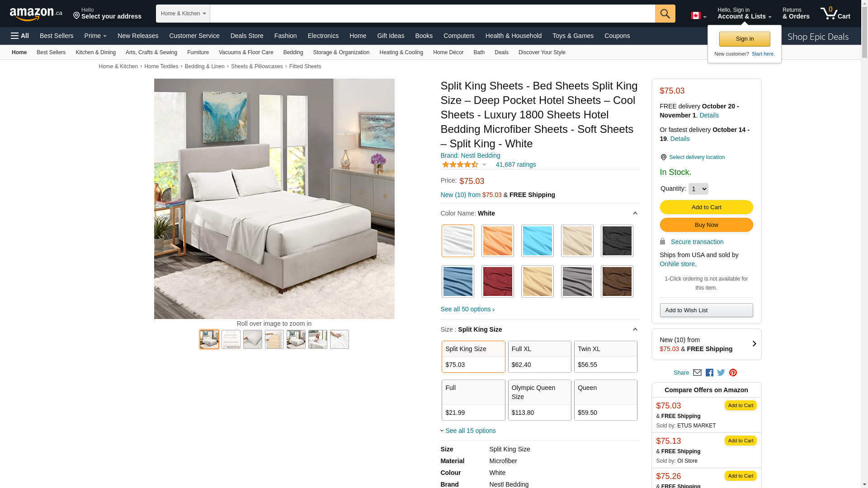Open the 41,687 ratings link
Screen dimensions: 868x488
(515, 164)
